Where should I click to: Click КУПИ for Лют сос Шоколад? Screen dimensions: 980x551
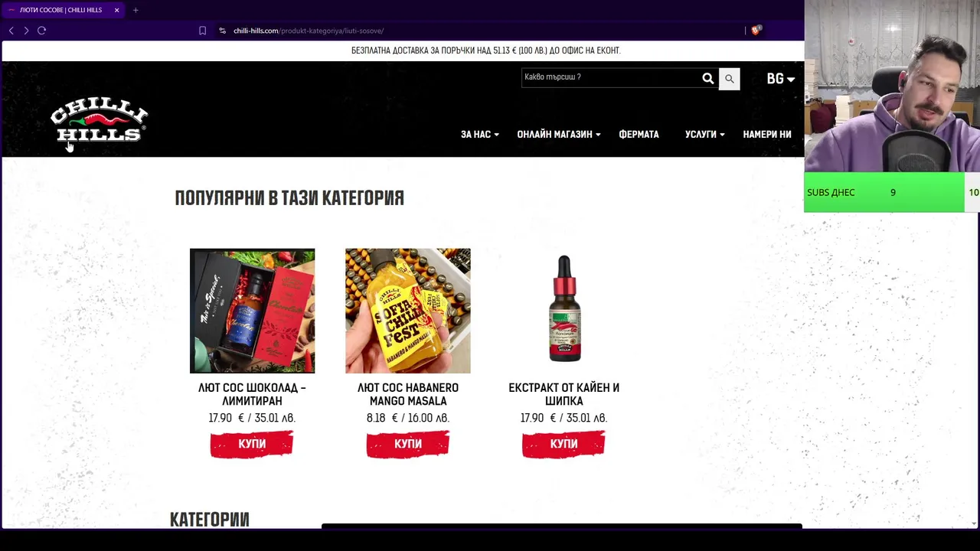point(252,444)
